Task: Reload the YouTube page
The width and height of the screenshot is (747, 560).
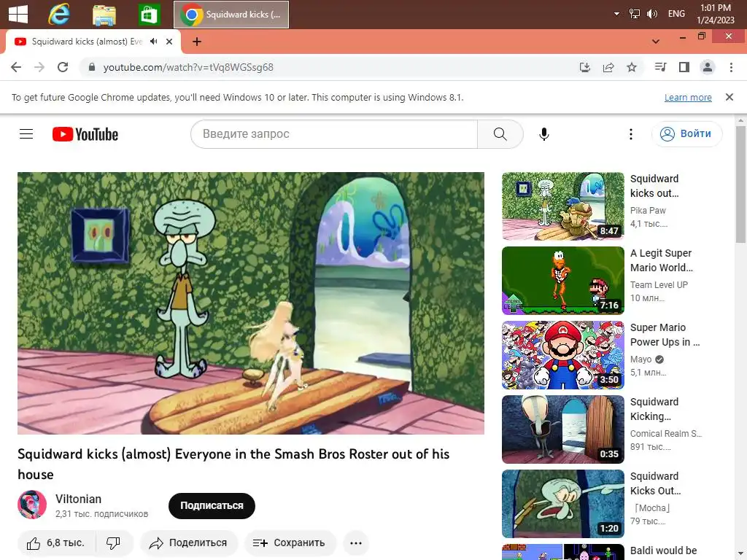Action: 63,67
